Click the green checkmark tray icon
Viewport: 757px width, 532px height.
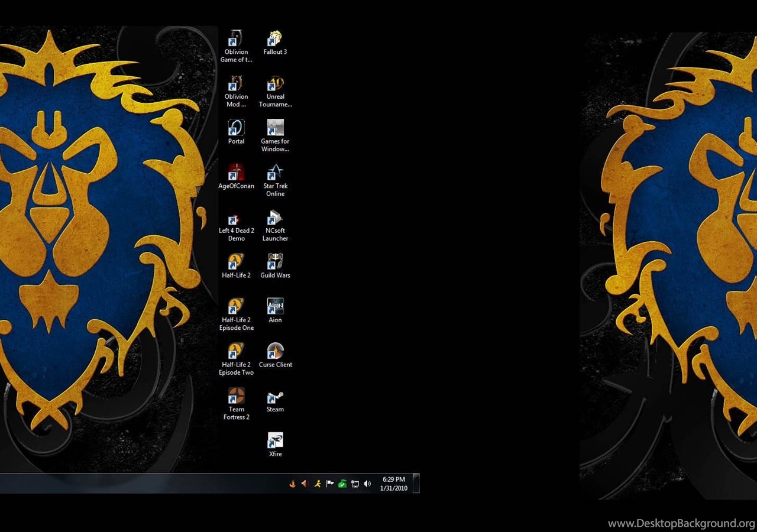pyautogui.click(x=342, y=484)
